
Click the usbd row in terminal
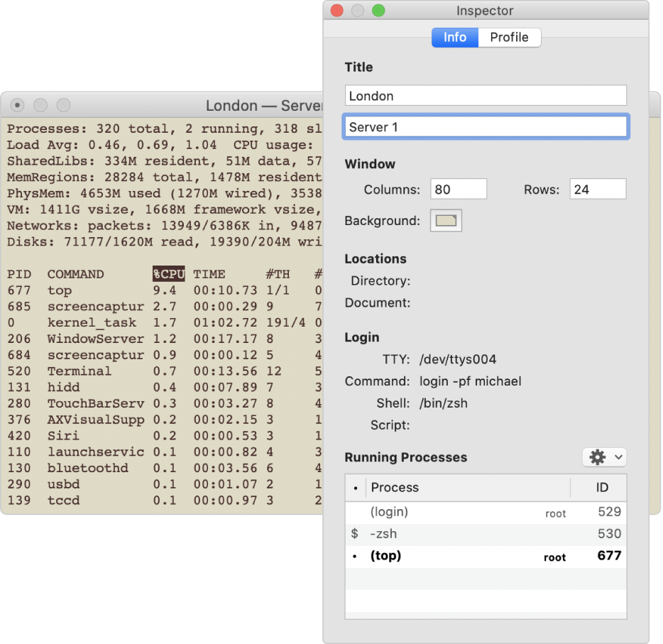point(165,484)
